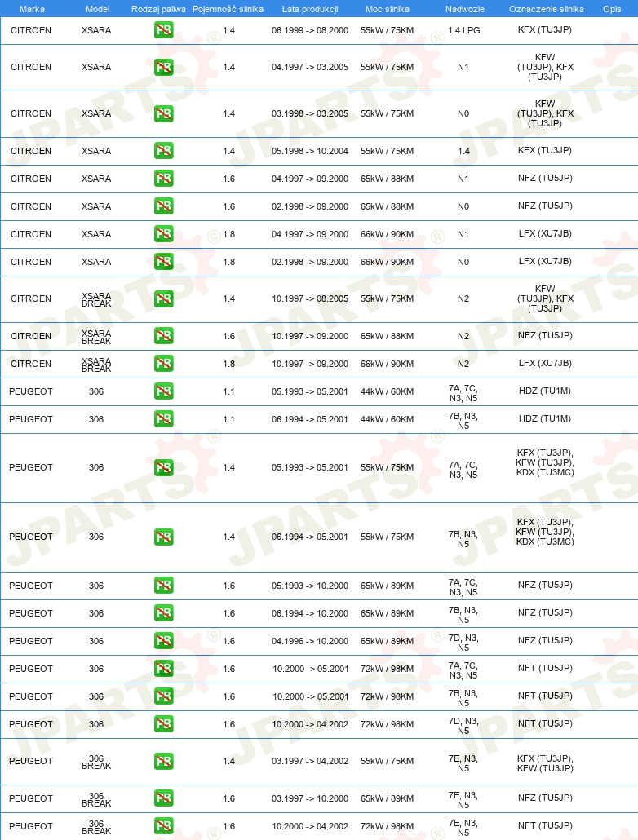Click LFX (XU7JB) in the Xsara Break row

(545, 363)
